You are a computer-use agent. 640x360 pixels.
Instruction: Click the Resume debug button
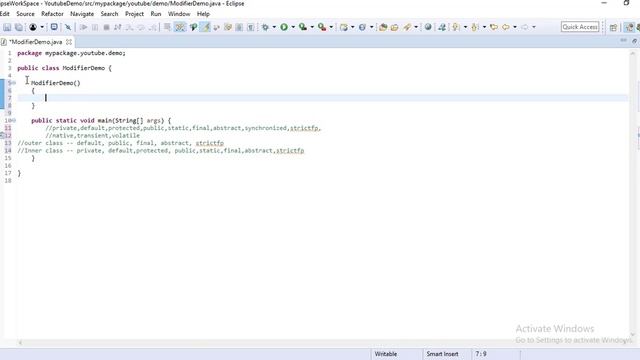[x=83, y=27]
